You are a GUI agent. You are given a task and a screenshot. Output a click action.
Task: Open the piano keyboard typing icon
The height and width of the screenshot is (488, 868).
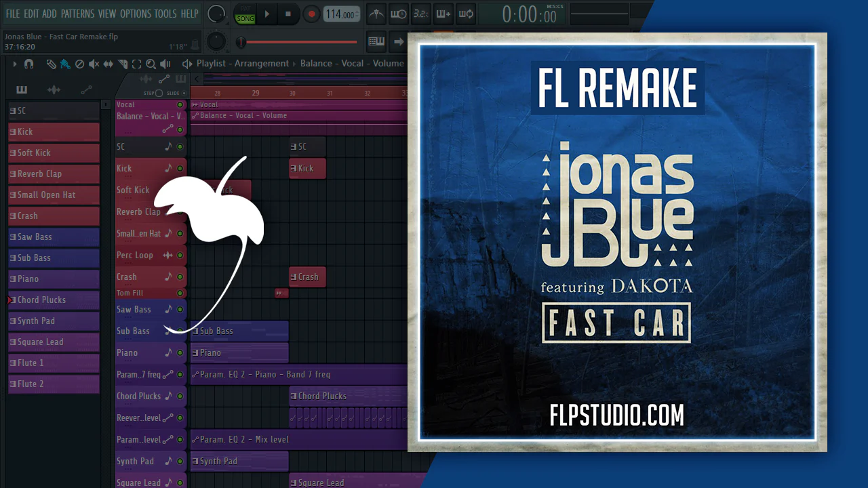pos(376,41)
